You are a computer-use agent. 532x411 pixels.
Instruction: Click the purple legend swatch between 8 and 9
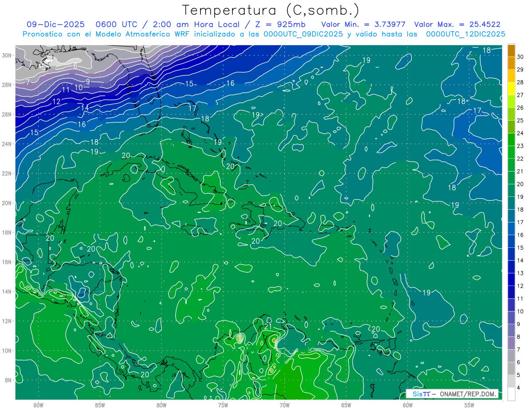511,331
